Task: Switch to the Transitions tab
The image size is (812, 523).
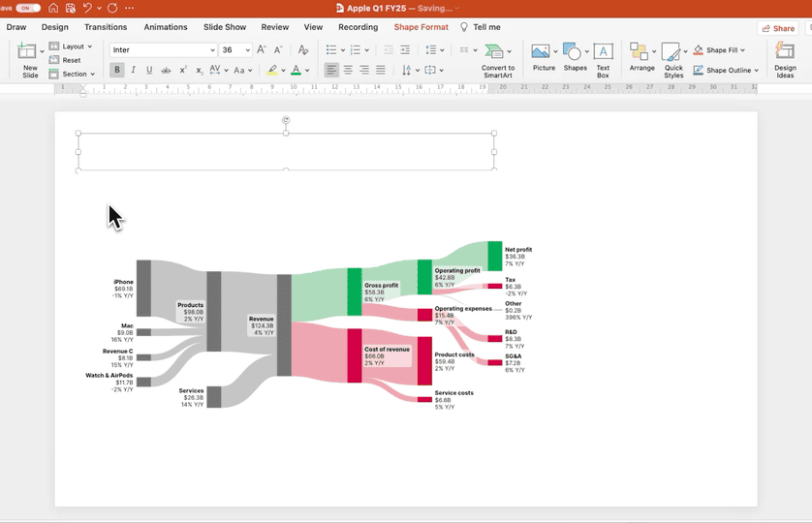Action: pos(106,27)
